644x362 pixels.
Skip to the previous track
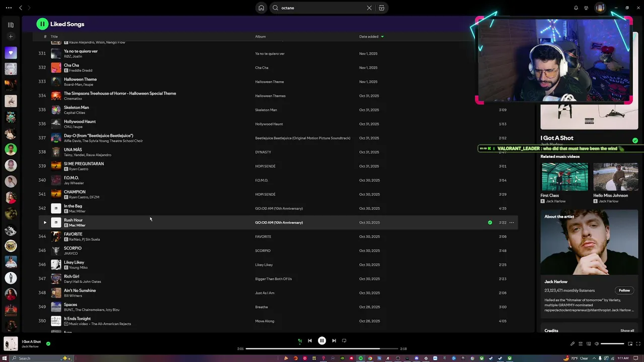point(310,341)
